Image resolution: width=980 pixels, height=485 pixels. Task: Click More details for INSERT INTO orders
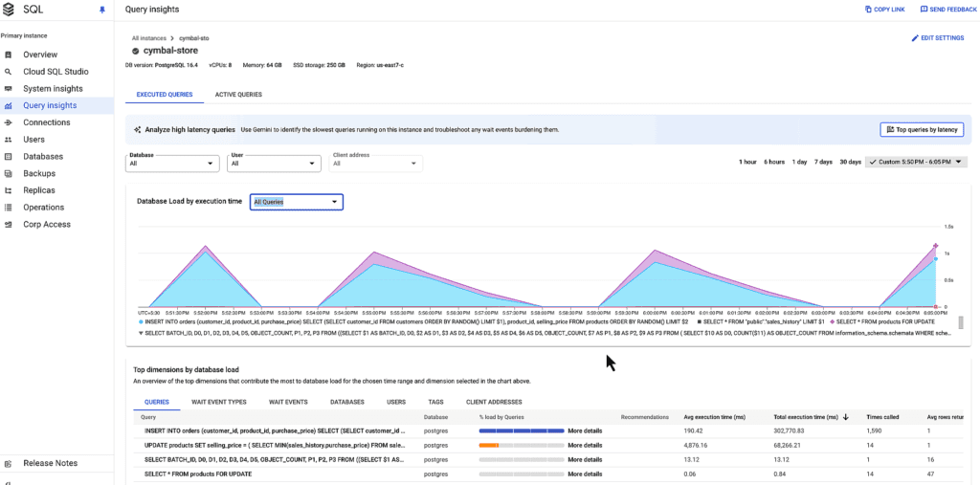(585, 430)
